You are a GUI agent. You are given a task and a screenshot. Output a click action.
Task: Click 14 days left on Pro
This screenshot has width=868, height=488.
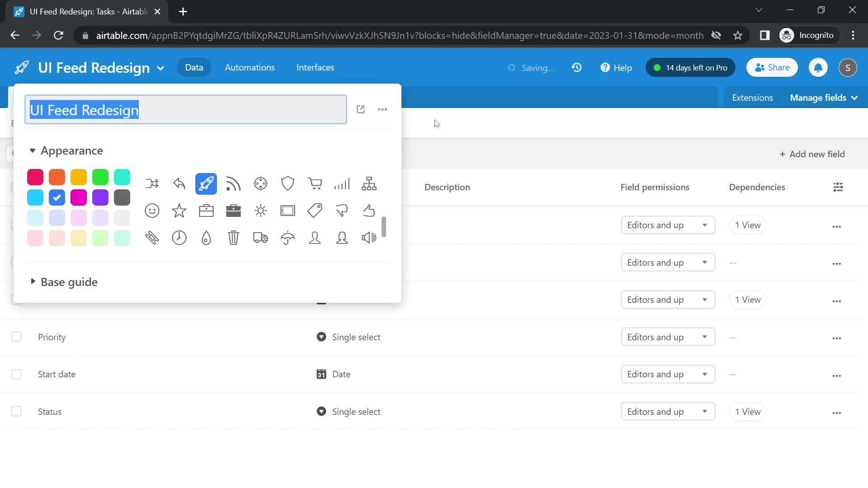[690, 68]
